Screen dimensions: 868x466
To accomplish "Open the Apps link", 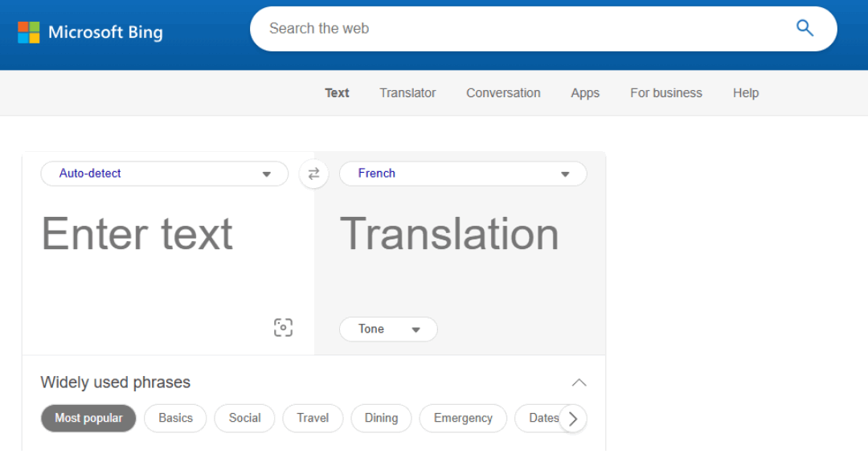I will pos(585,93).
